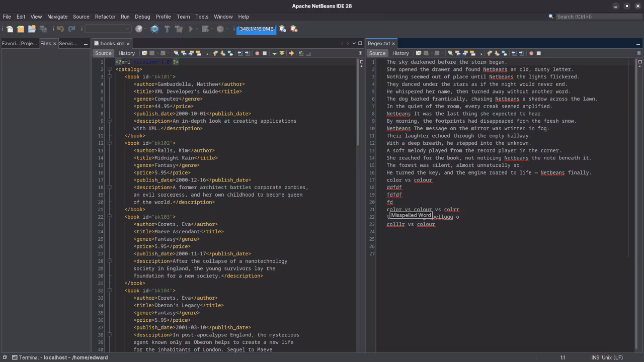Screen dimensions: 644x362
Task: Click the Start Macro Recording icon
Action: (257, 53)
